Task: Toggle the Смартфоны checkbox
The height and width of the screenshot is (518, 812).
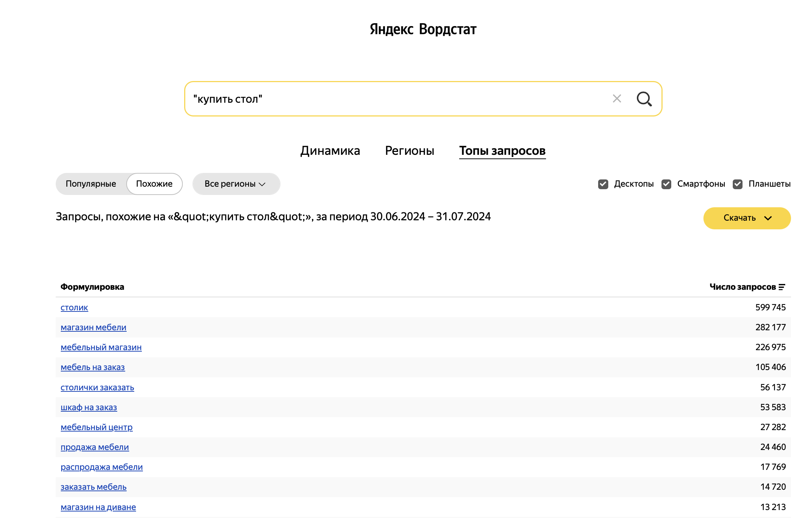Action: 666,184
